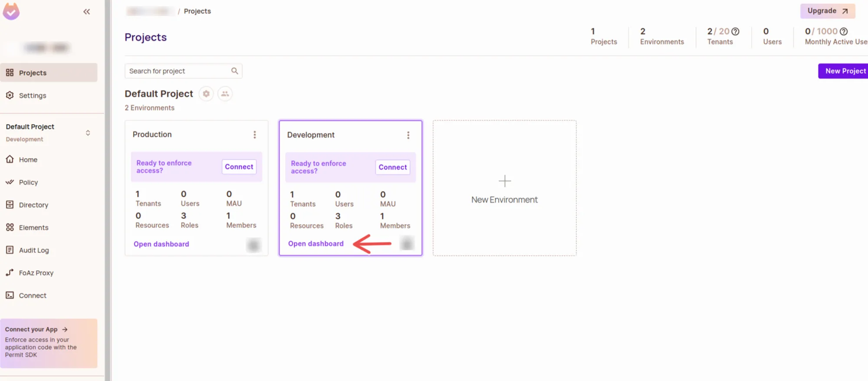Screen dimensions: 868x381
Task: Click Connect button in Production card
Action: point(239,167)
